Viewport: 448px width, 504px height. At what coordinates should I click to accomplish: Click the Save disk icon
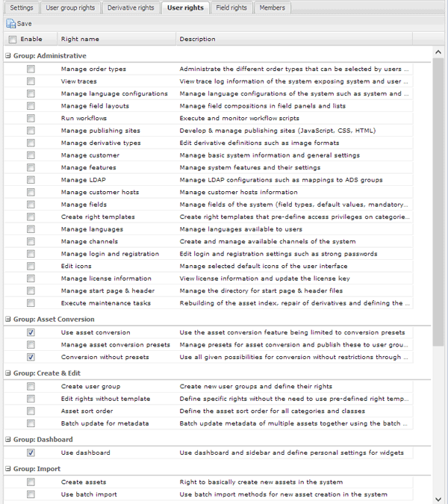click(x=10, y=23)
